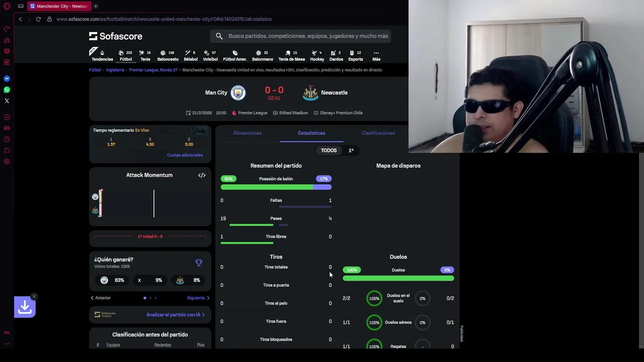Select the TODOS period filter
The width and height of the screenshot is (644, 362).
[x=329, y=150]
